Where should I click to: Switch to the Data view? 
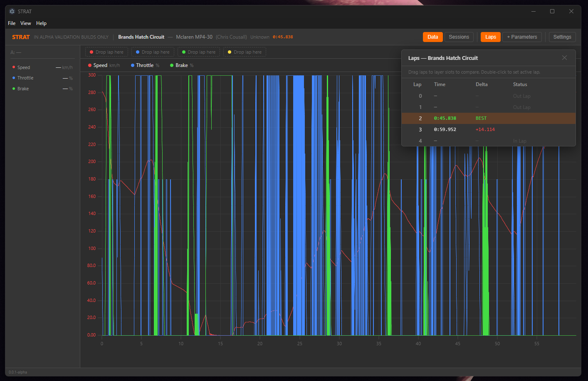[432, 37]
